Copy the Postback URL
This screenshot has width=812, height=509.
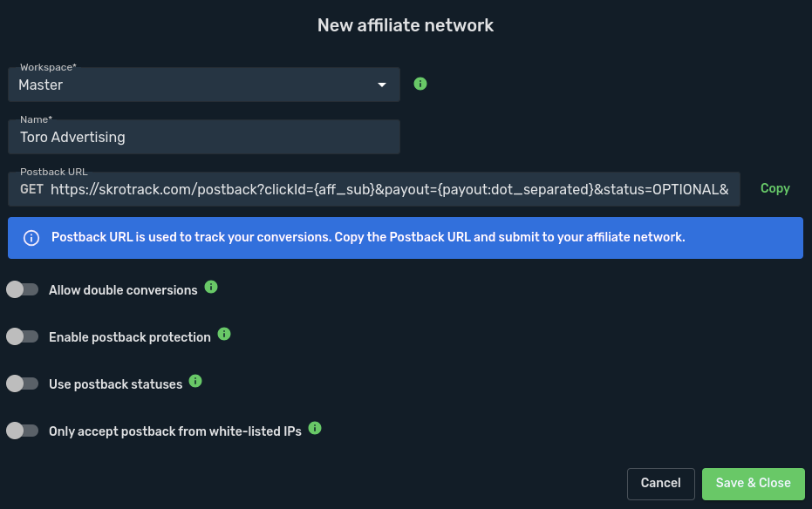pos(774,188)
